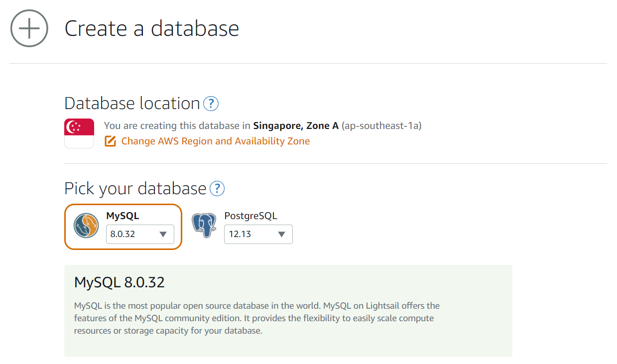Click the plus circle icon beside Create a database
This screenshot has width=617, height=364.
[x=29, y=28]
